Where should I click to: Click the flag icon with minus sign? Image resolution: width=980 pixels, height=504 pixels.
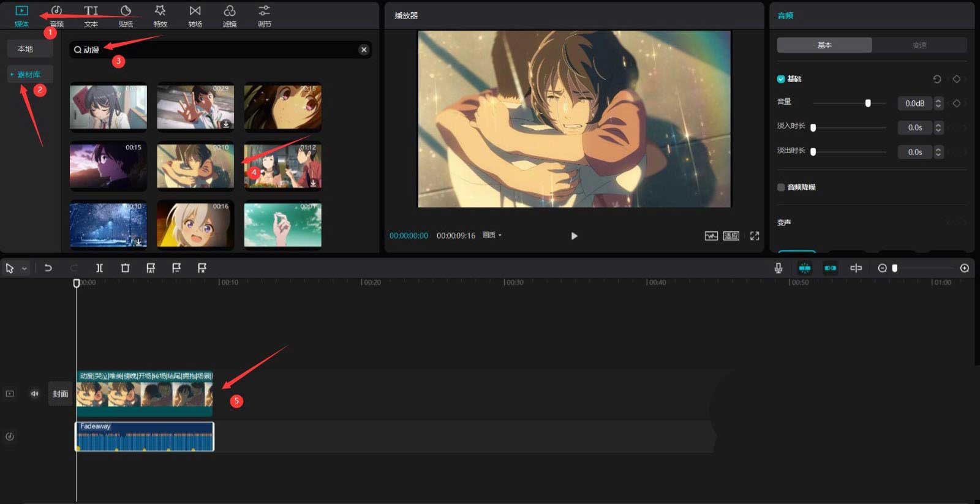pos(176,268)
